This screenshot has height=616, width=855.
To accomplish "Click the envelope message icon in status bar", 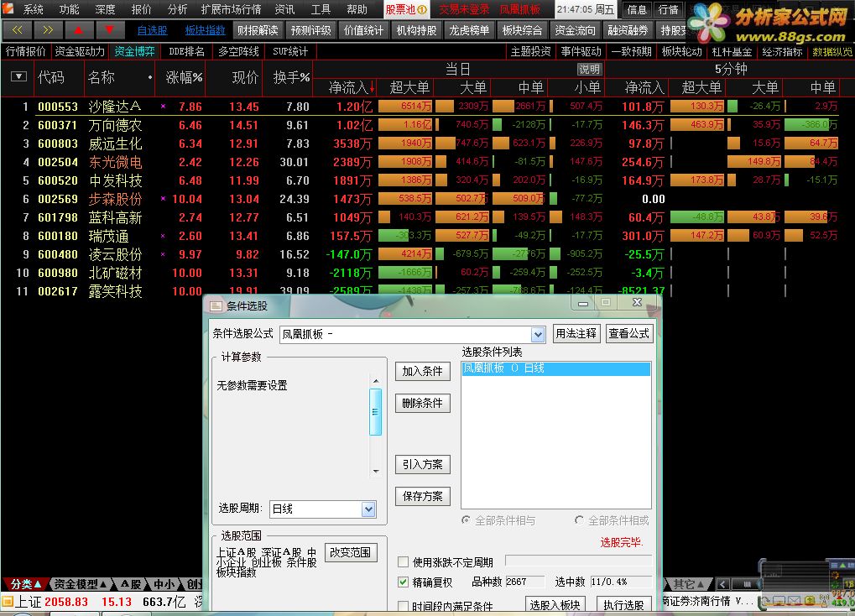I will tap(794, 601).
